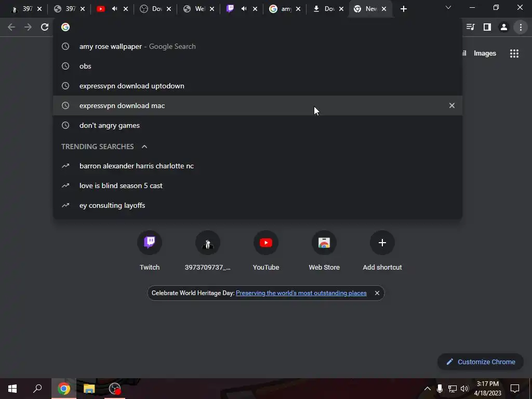Viewport: 532px width, 399px height.
Task: Show hidden system tray icons
Action: pyautogui.click(x=428, y=389)
